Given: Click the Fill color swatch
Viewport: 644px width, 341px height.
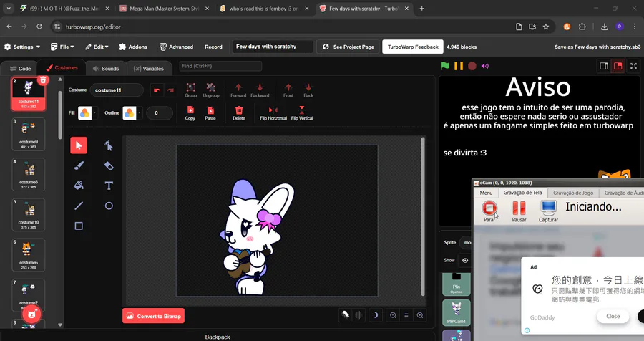Looking at the screenshot, I should pyautogui.click(x=84, y=113).
